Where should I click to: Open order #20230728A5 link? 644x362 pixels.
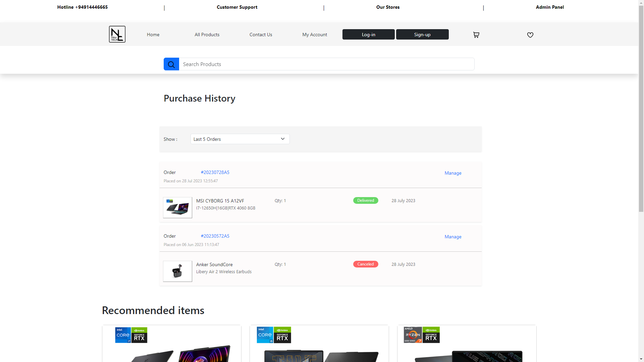[215, 172]
